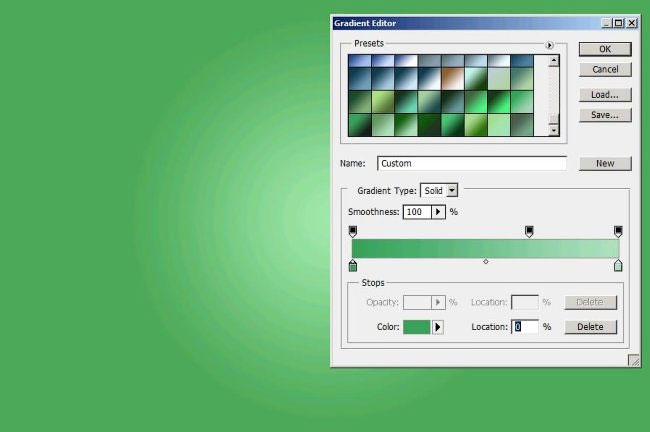This screenshot has height=432, width=650.
Task: Select the orange-brown gradient preset
Action: tap(453, 79)
